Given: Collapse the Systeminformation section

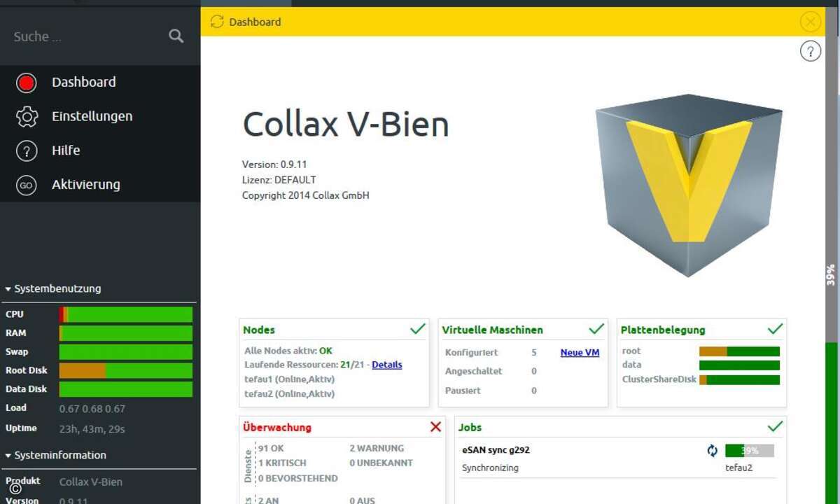Looking at the screenshot, I should (57, 455).
